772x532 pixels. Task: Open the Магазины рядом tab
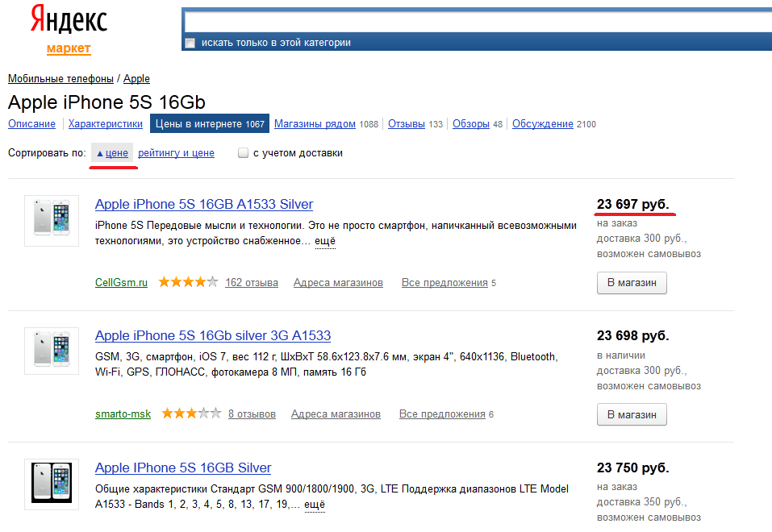pyautogui.click(x=315, y=124)
